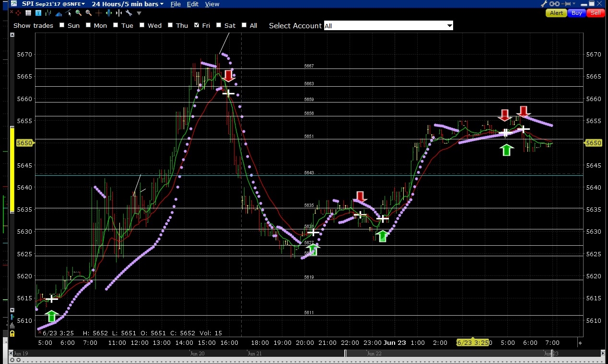Click the chart application icon in title bar
This screenshot has width=608, height=364.
pyautogui.click(x=14, y=3)
